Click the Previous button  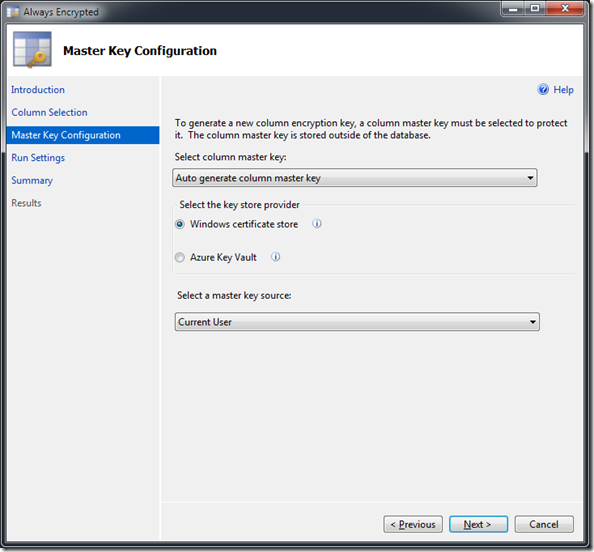point(413,524)
